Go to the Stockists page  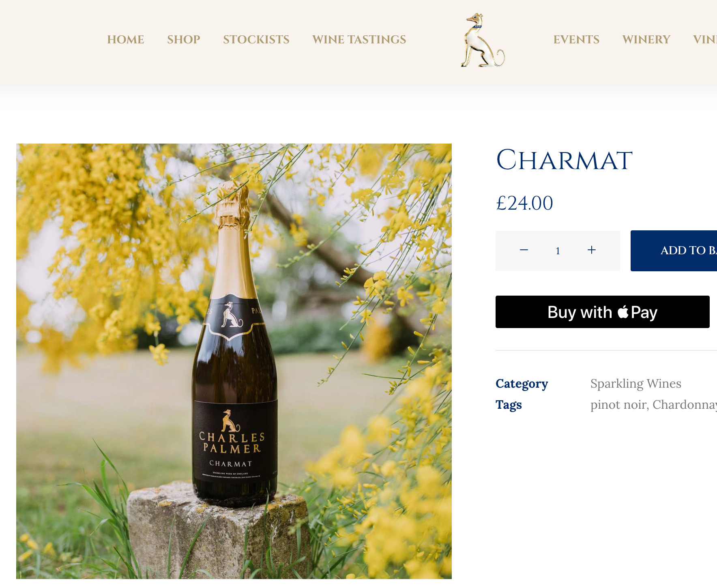coord(256,39)
